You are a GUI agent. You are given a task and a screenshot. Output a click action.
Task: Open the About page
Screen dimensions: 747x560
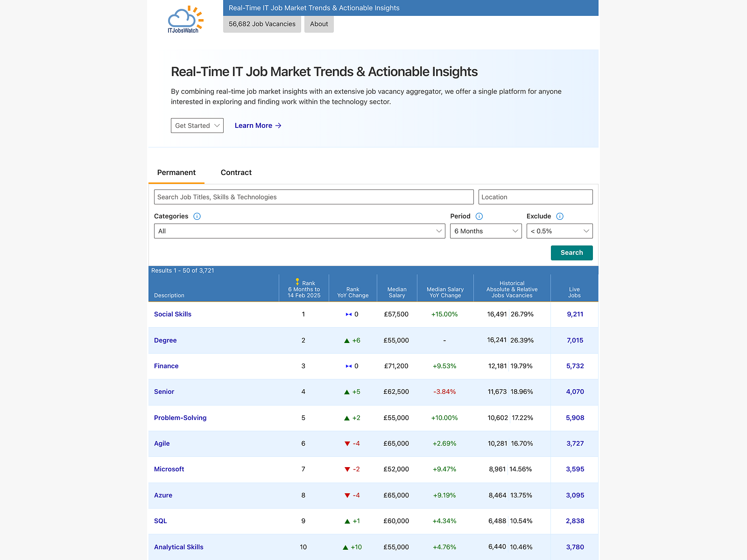click(x=319, y=24)
